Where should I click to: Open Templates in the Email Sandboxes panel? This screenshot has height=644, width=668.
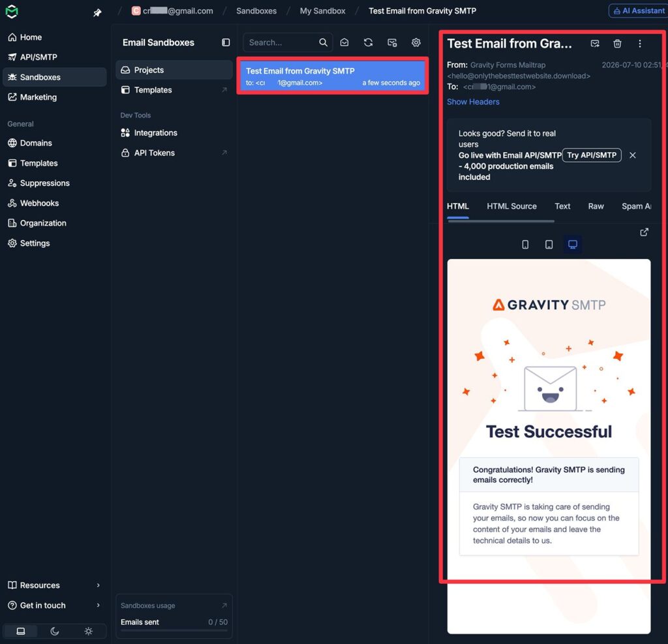(174, 90)
